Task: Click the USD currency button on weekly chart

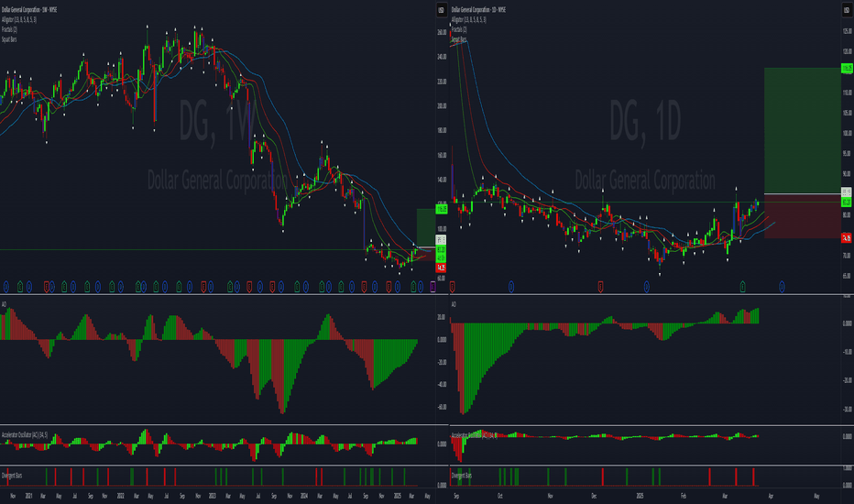Action: point(441,10)
